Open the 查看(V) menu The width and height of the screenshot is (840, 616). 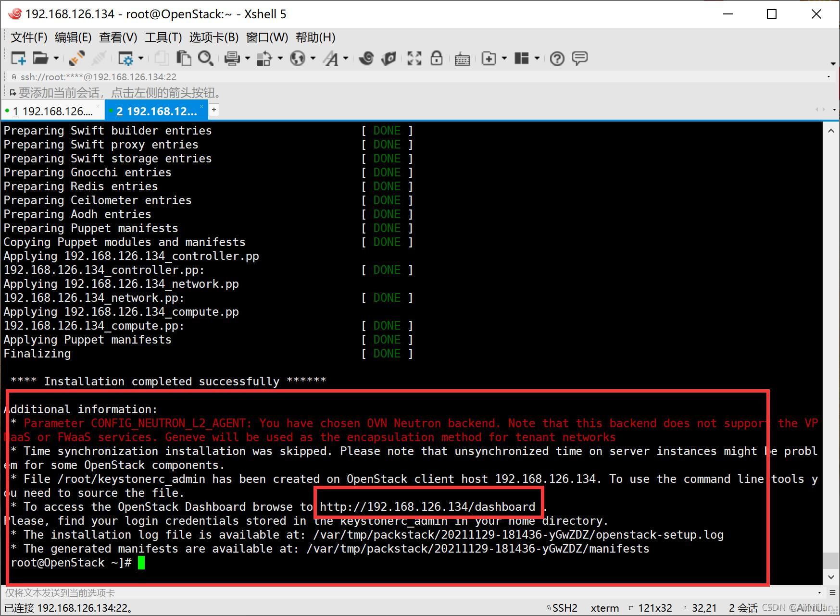[118, 37]
